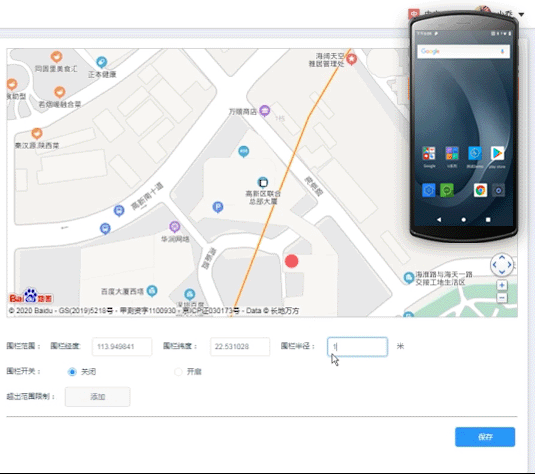This screenshot has height=474, width=535.
Task: Zoom out the map with minus button
Action: [x=502, y=298]
